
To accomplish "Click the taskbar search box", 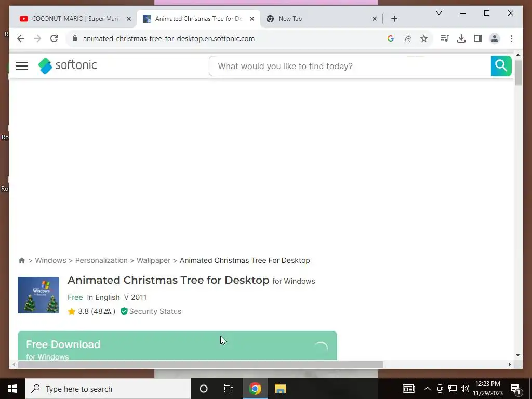I will click(108, 389).
